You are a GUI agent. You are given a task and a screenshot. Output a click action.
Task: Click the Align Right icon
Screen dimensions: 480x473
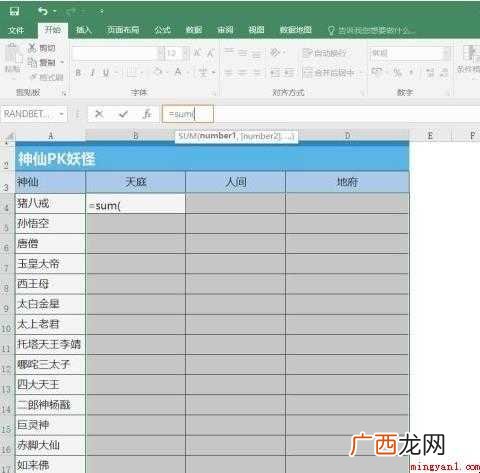[256, 73]
